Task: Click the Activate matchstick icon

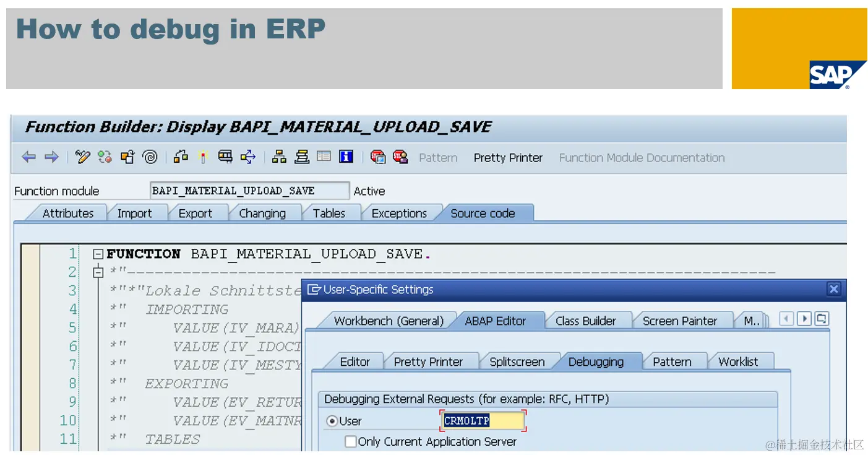Action: (x=202, y=157)
